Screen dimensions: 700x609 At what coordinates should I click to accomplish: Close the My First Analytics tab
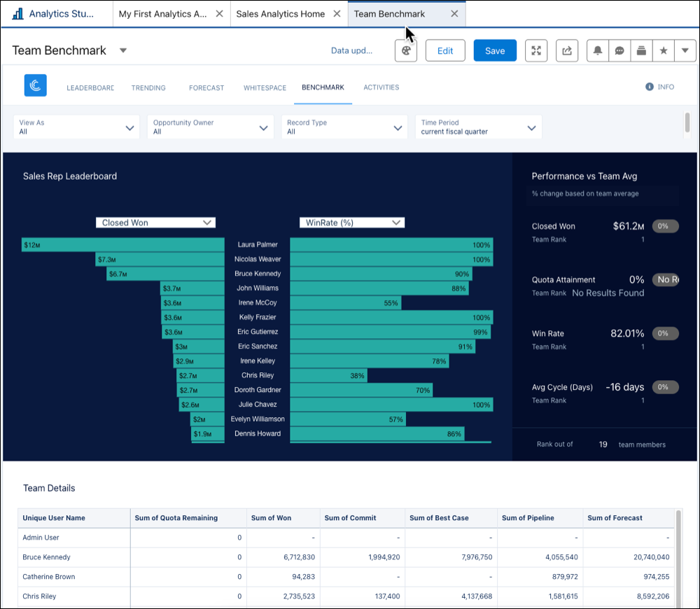point(219,14)
